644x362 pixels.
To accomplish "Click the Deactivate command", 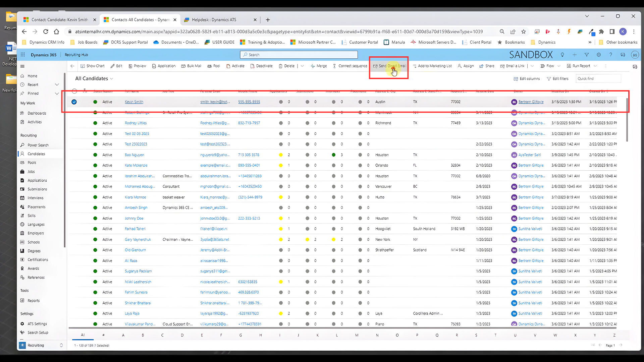I will click(261, 66).
